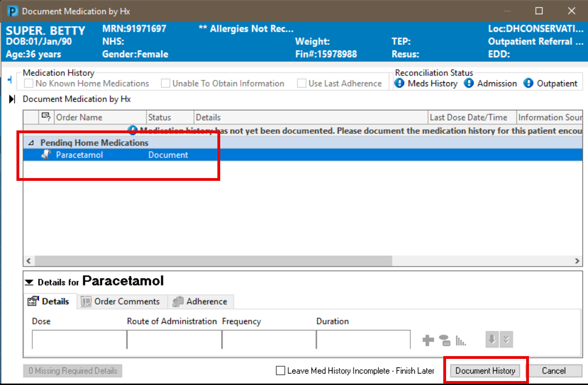Toggle the Document Medication by Hx arrow
The height and width of the screenshot is (385, 588).
(x=12, y=99)
